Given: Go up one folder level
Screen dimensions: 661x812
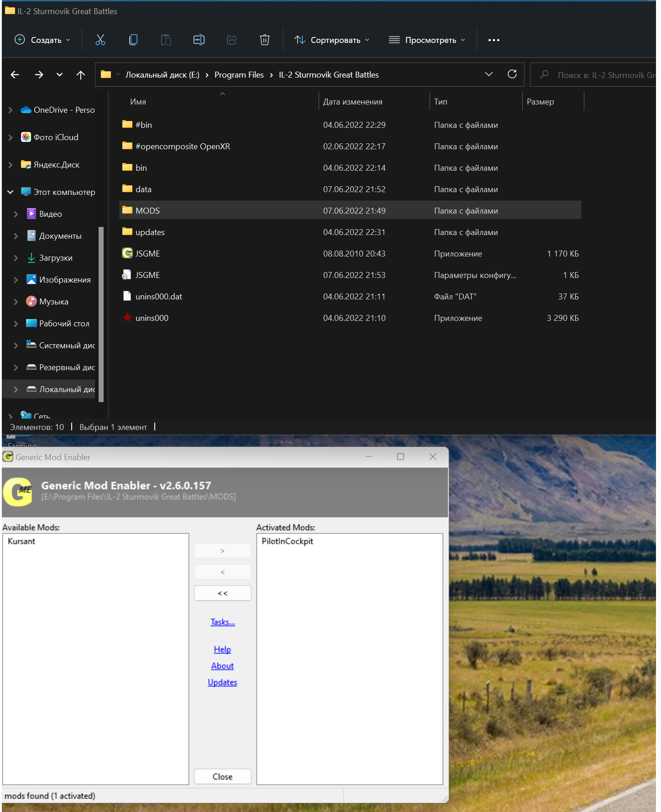Looking at the screenshot, I should click(x=81, y=75).
